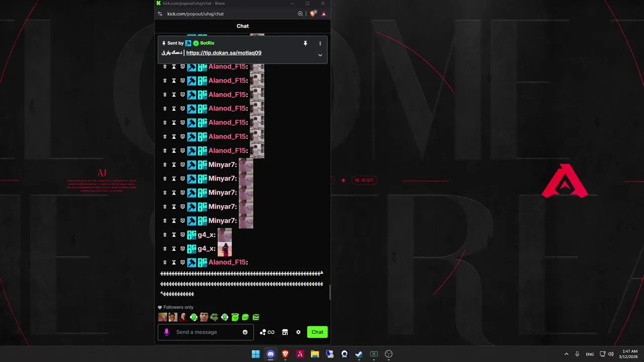Open network and volume quick settings

(607, 354)
